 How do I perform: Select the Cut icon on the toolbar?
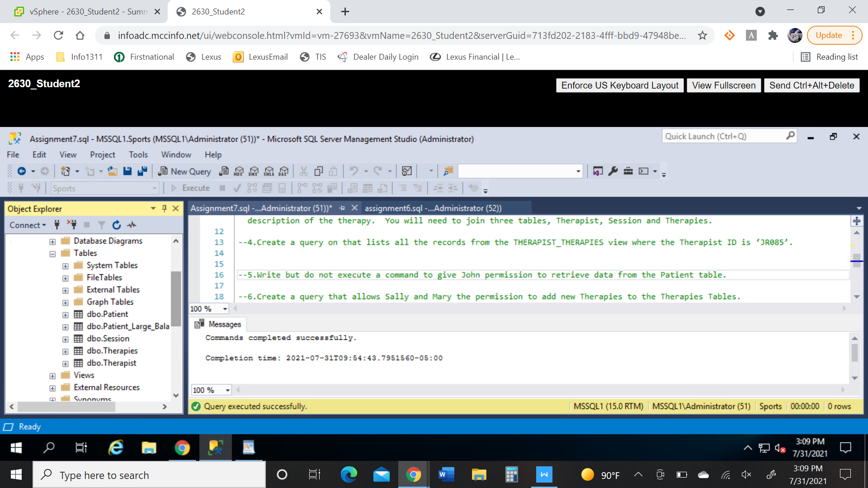tap(303, 171)
